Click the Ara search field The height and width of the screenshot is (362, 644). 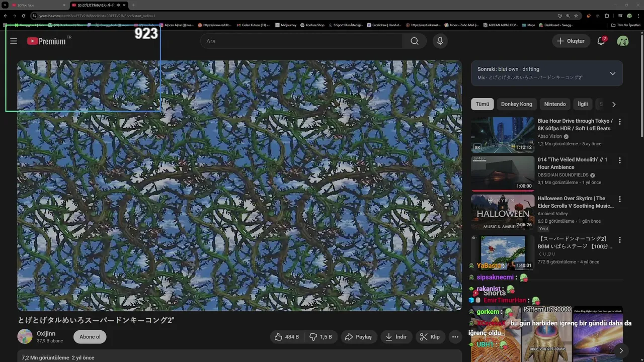click(x=301, y=41)
